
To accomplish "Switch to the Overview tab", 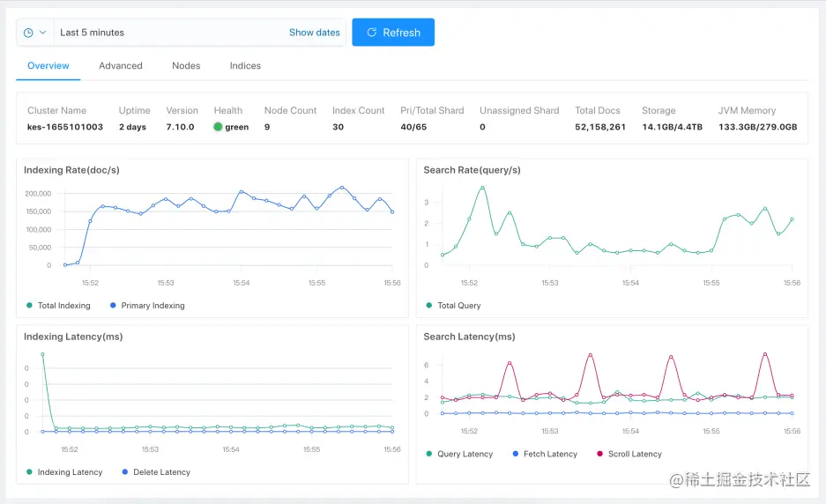I will pyautogui.click(x=48, y=66).
